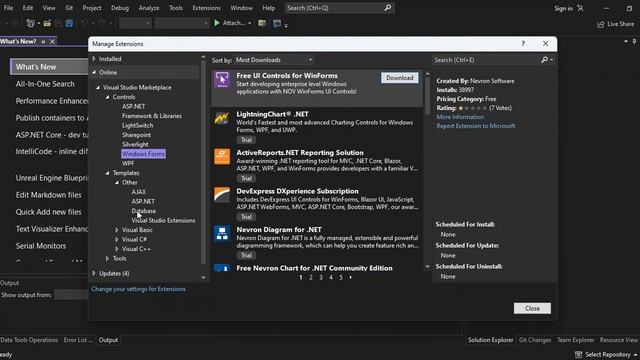Open the Tools menu
Screen dimensions: 640x360
pos(176,8)
